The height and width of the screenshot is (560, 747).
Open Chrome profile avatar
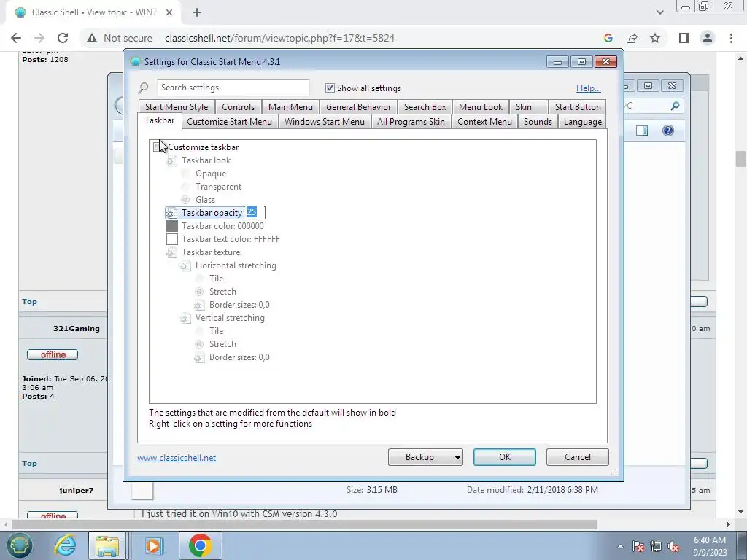[x=708, y=38]
